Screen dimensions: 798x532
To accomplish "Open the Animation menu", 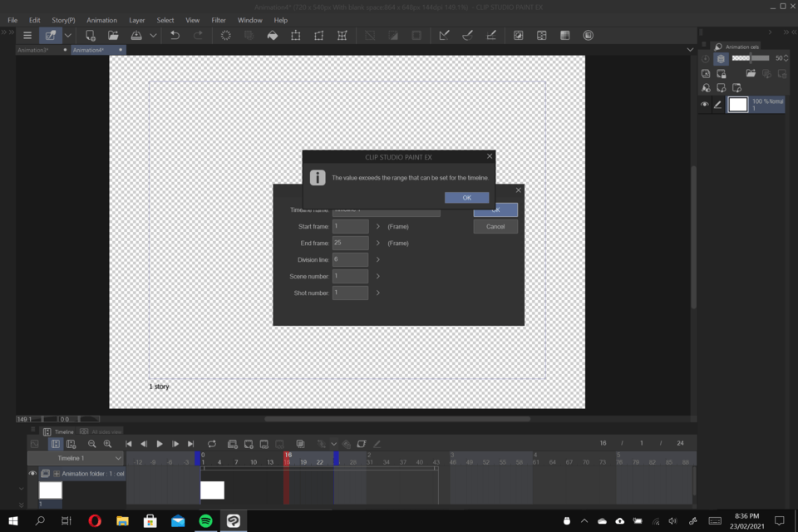I will 101,20.
